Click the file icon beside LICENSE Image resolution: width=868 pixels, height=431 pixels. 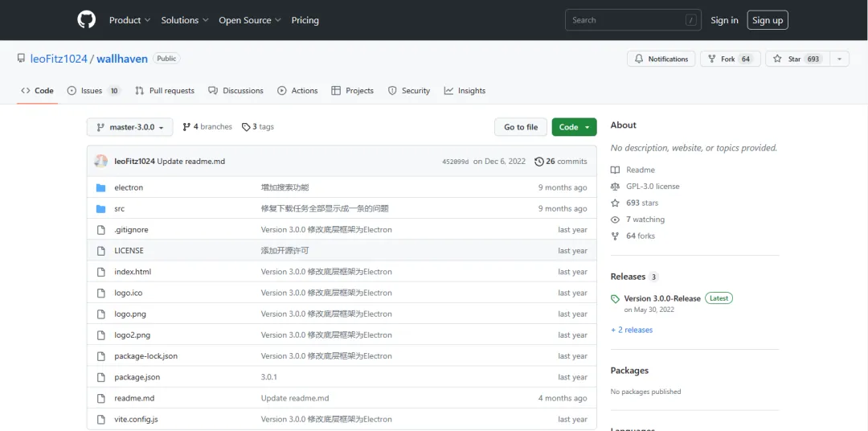pyautogui.click(x=100, y=251)
